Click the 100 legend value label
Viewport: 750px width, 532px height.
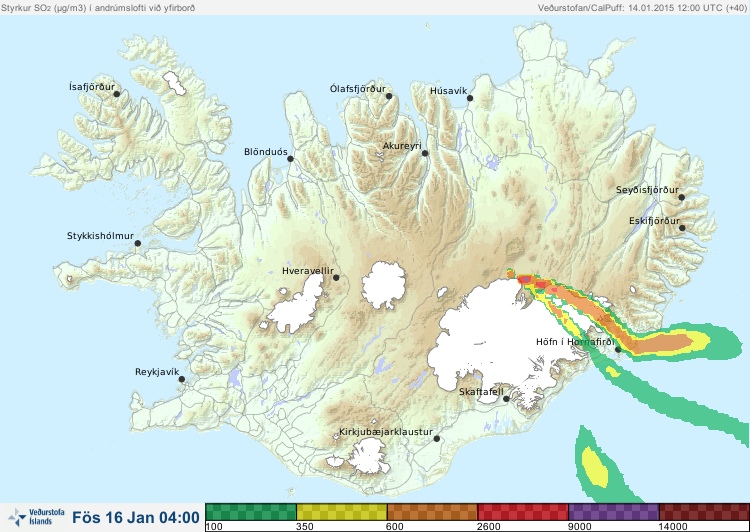(x=214, y=527)
